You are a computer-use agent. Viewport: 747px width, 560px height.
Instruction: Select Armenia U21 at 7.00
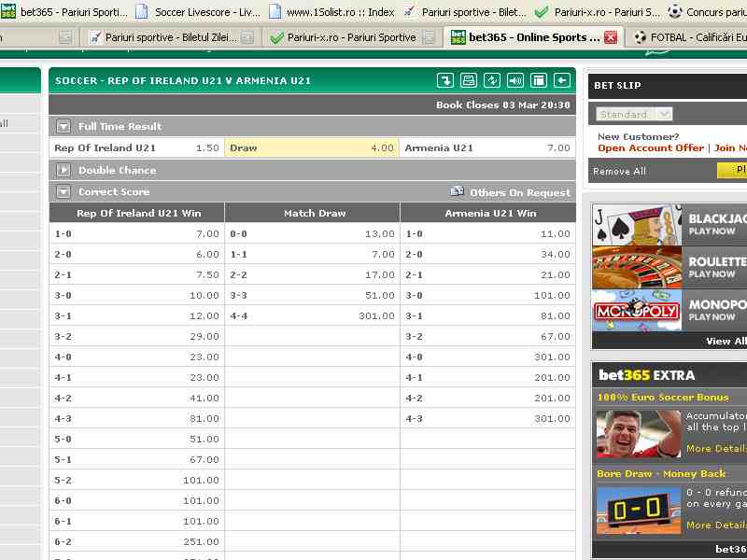(x=487, y=148)
